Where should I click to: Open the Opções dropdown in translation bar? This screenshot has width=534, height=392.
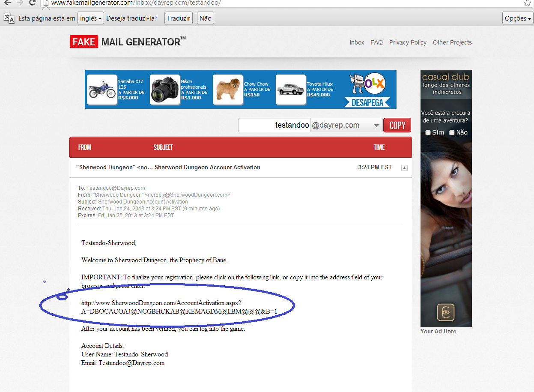[518, 18]
